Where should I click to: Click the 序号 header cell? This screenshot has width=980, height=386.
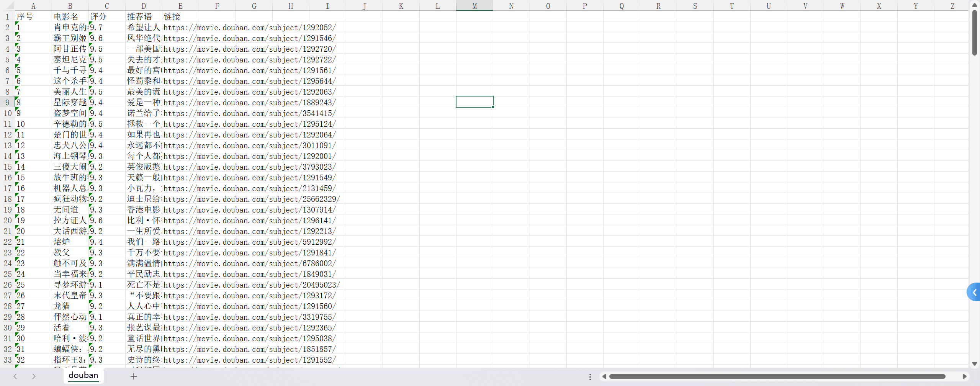click(33, 16)
